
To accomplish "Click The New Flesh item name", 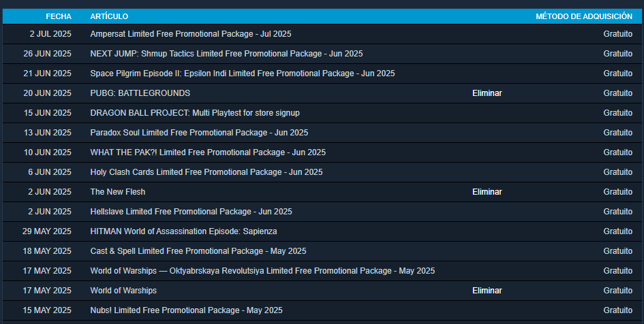I will pyautogui.click(x=117, y=192).
